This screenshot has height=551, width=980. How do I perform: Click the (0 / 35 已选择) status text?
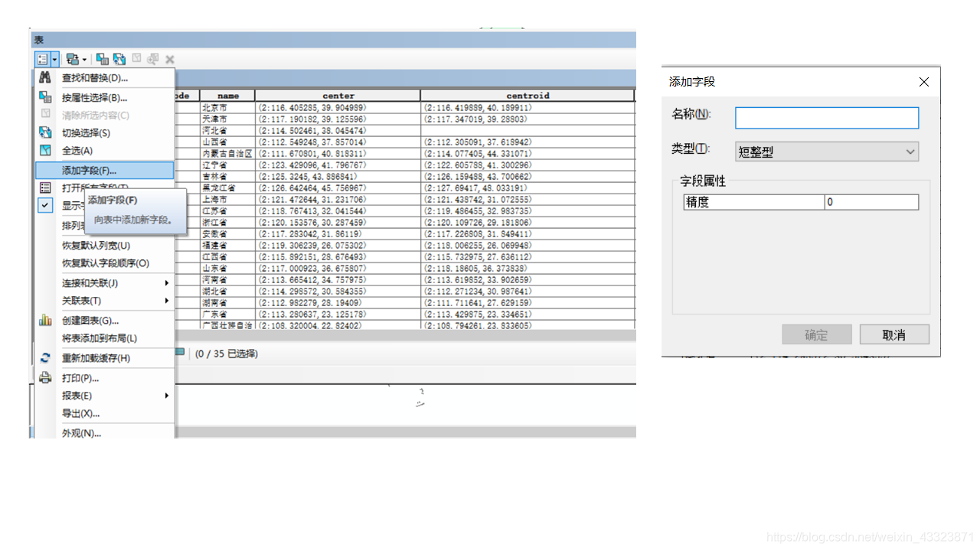point(227,354)
